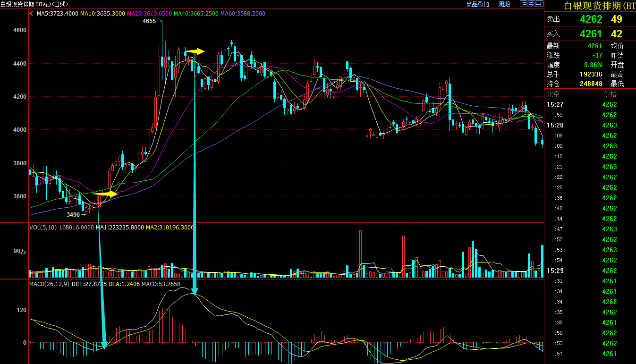Click the 4400 price axis label
The height and width of the screenshot is (364, 636).
20,64
